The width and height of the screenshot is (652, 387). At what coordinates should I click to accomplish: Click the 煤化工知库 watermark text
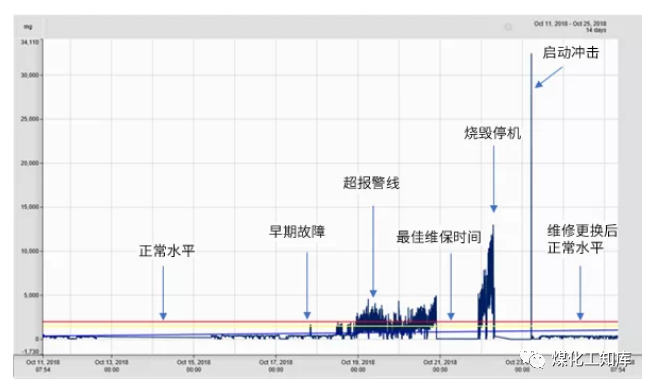coord(591,359)
